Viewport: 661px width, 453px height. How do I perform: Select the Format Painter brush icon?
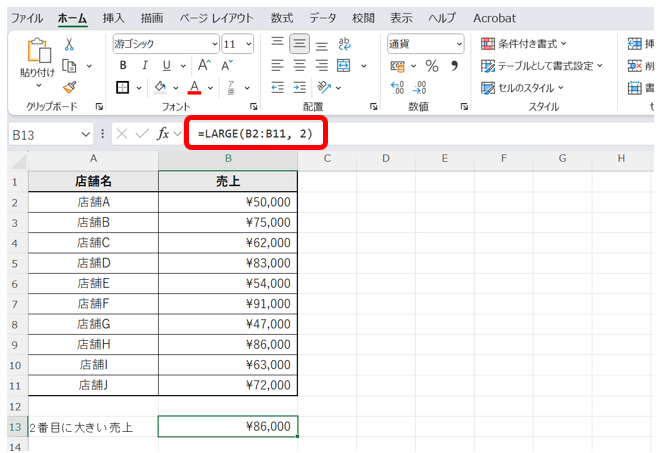pyautogui.click(x=70, y=87)
